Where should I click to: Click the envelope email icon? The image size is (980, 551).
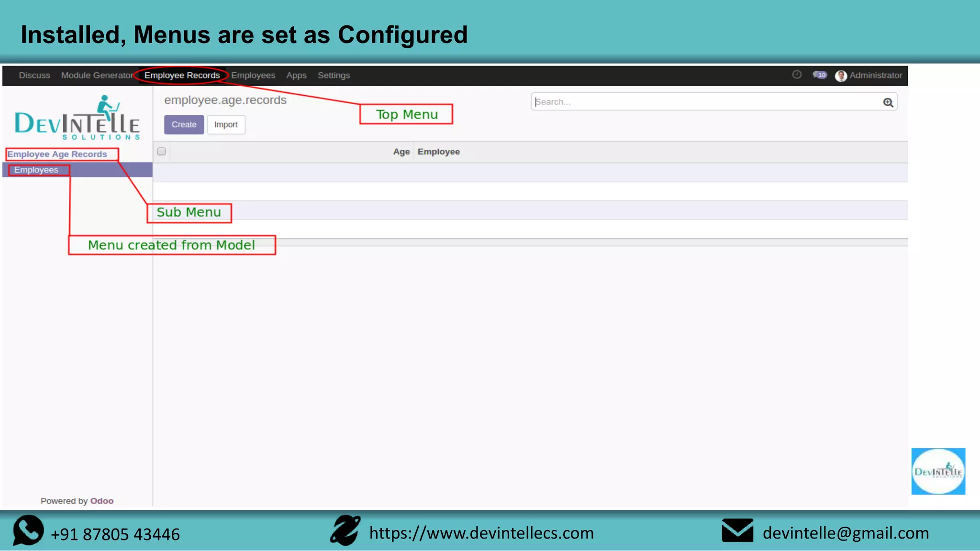click(x=737, y=530)
